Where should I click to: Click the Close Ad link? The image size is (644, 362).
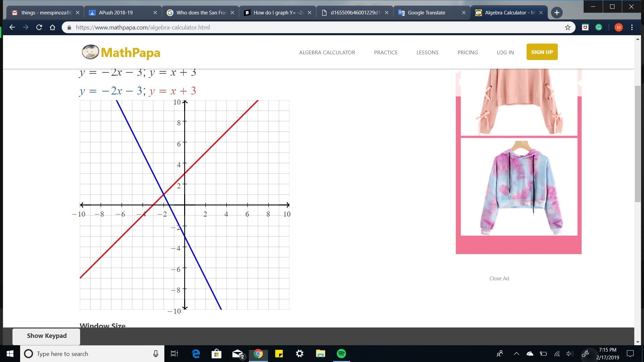pyautogui.click(x=499, y=279)
